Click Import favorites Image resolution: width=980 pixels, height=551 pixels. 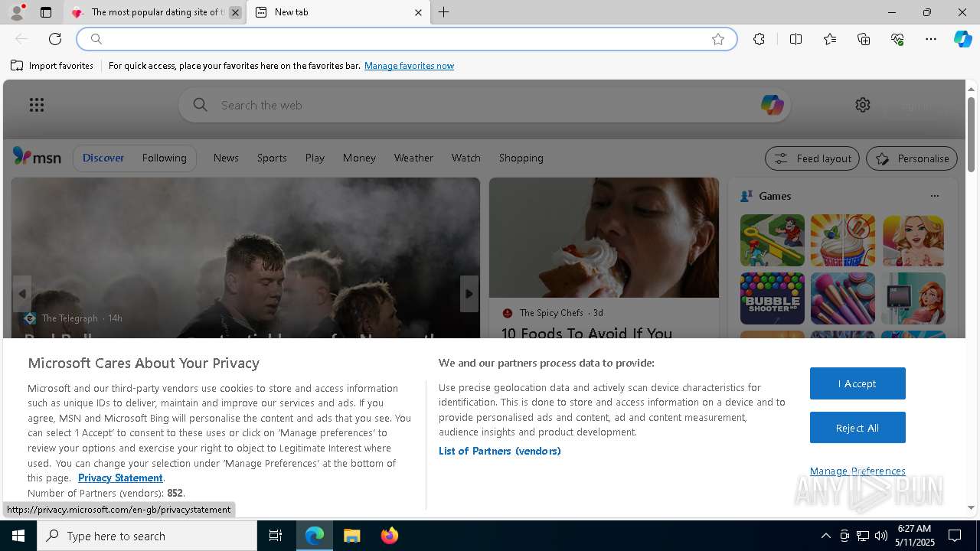pyautogui.click(x=52, y=66)
